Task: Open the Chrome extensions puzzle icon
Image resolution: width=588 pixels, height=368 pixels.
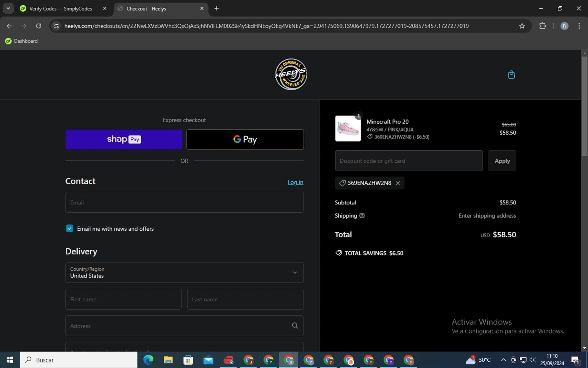Action: click(543, 26)
